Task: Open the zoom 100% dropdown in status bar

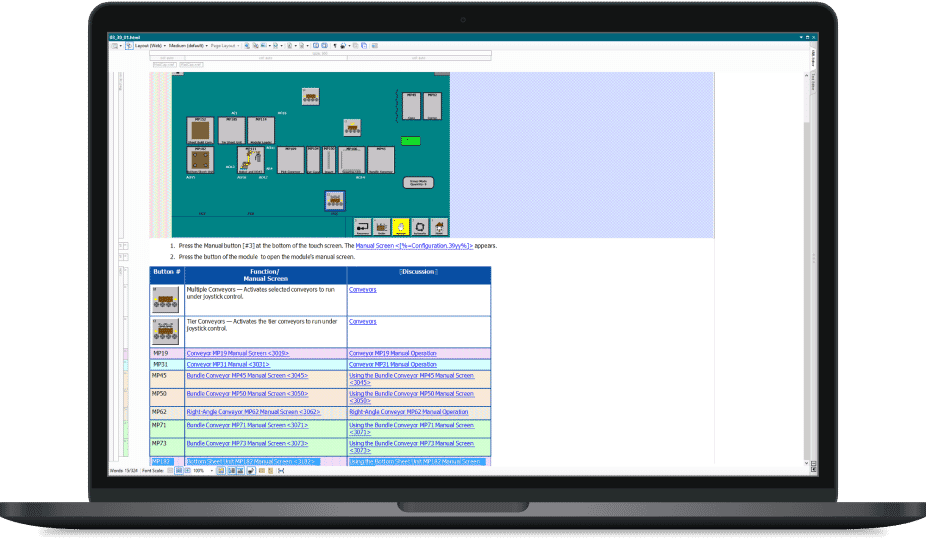Action: coord(203,471)
